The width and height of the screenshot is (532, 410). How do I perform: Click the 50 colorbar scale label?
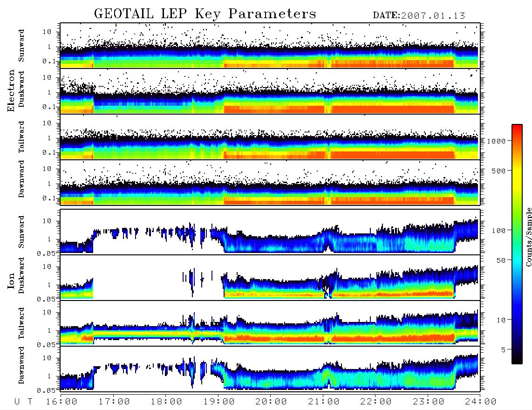(x=501, y=260)
